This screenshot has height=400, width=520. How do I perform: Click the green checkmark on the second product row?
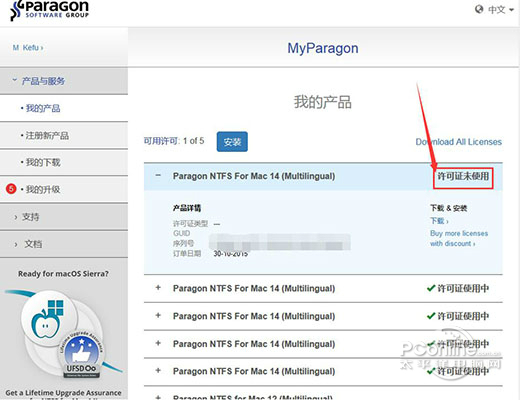coord(431,288)
